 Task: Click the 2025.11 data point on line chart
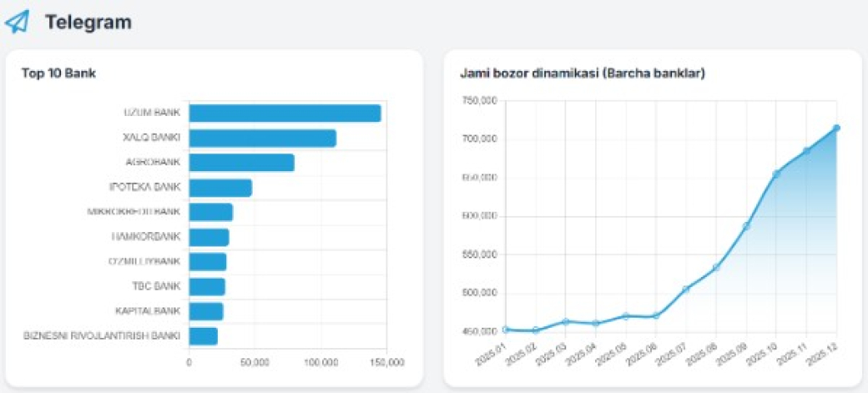tap(807, 151)
